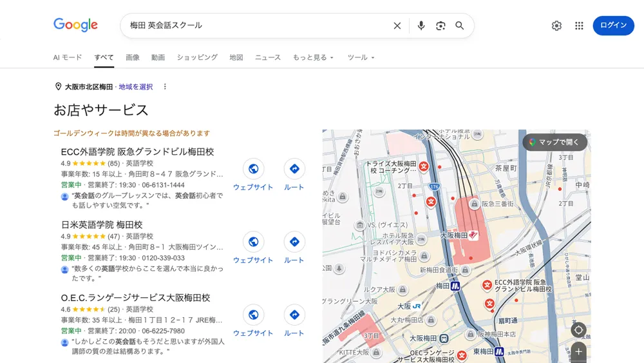Click the お店やサービス heading
Viewport: 644px width, 363px height.
(x=101, y=110)
